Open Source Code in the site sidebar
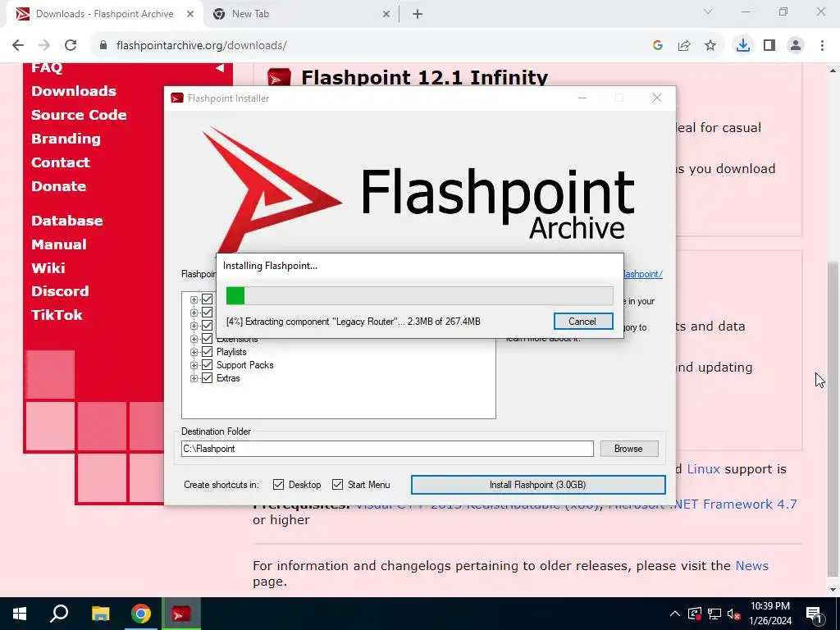Image resolution: width=840 pixels, height=630 pixels. click(x=79, y=115)
